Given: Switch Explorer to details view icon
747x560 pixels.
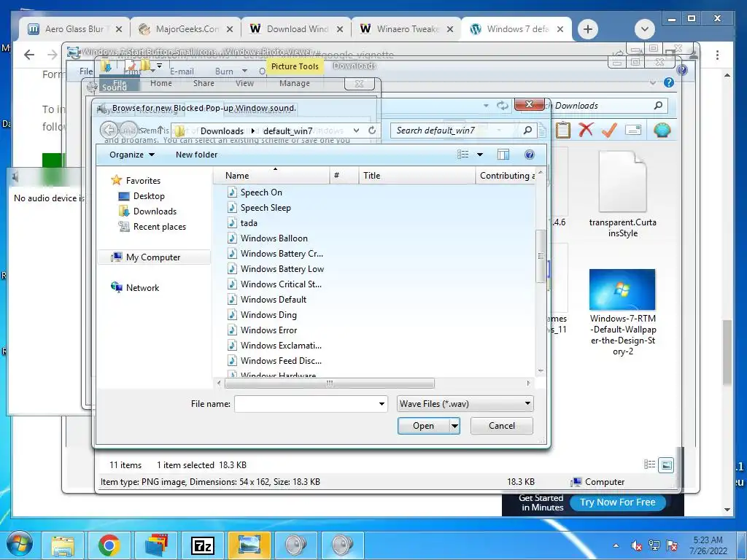Looking at the screenshot, I should click(649, 464).
